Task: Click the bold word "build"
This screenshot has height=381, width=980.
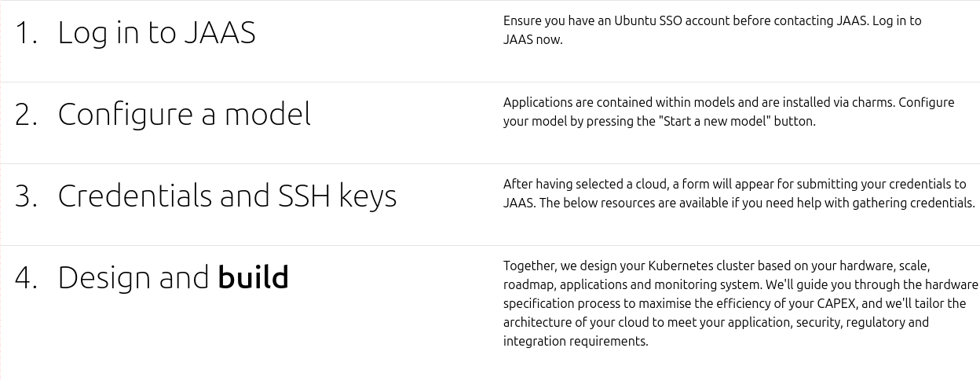Action: click(x=254, y=277)
